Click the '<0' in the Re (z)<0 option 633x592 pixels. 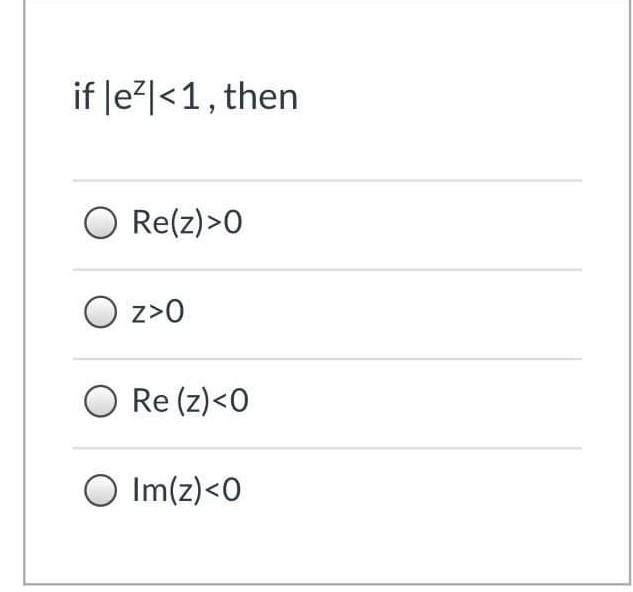(230, 400)
